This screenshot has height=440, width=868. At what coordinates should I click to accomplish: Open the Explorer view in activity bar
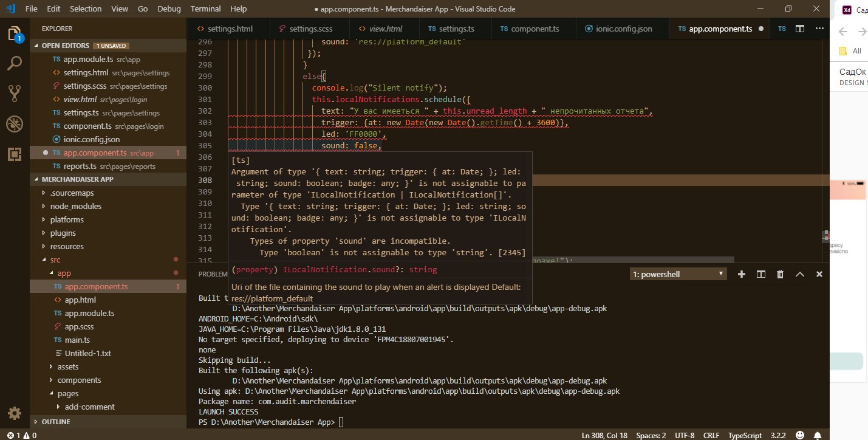coord(15,34)
